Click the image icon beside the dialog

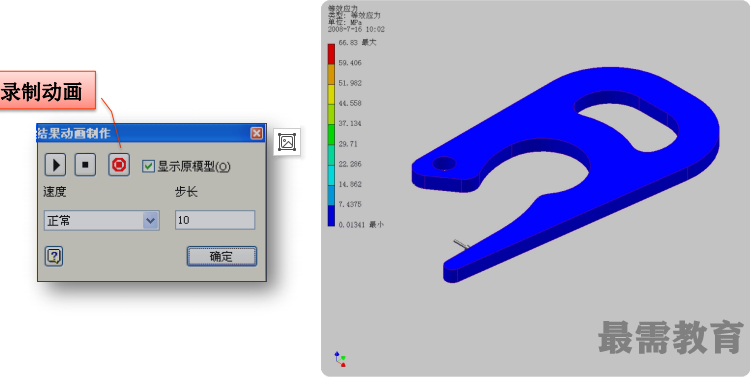pos(287,142)
